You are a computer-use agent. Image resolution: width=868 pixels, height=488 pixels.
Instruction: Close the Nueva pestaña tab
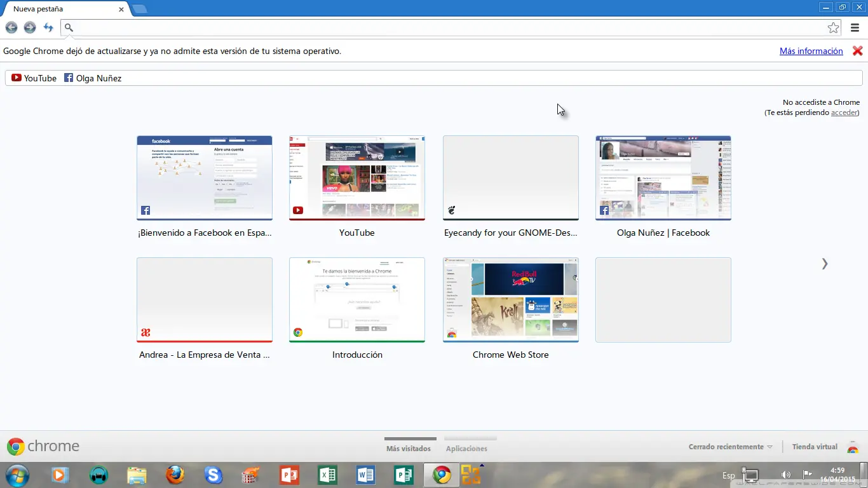(121, 10)
